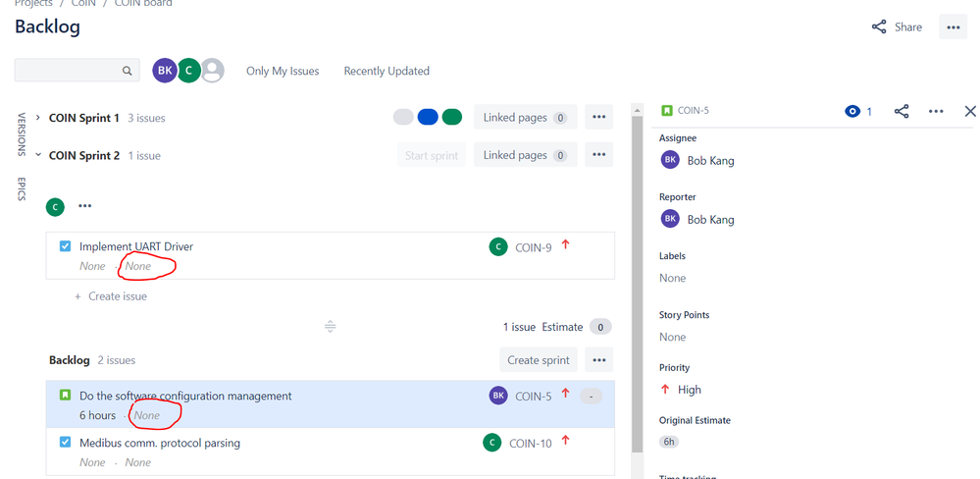Image resolution: width=980 pixels, height=479 pixels.
Task: Click the C assignee avatar in Sprint 2 swimlane
Action: tap(55, 206)
